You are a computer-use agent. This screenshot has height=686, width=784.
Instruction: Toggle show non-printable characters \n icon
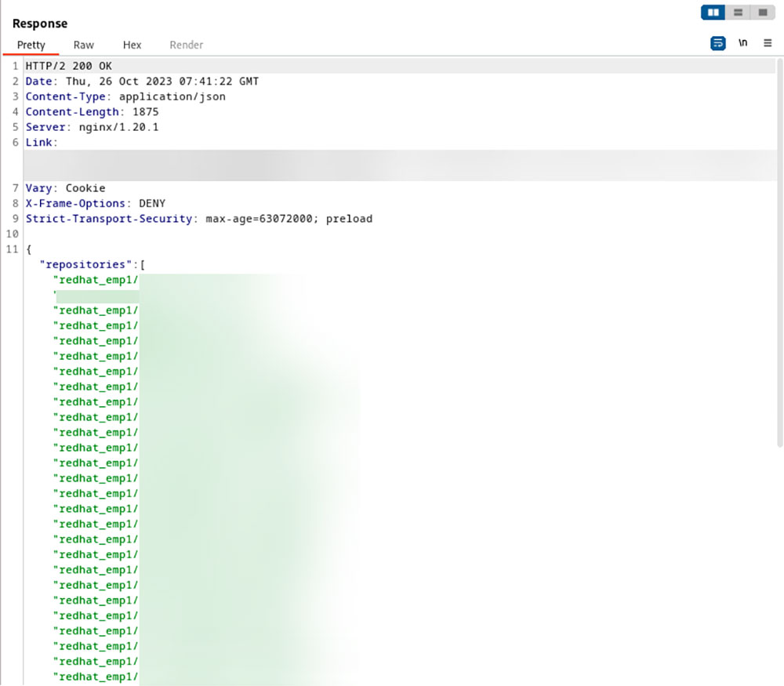tap(743, 43)
